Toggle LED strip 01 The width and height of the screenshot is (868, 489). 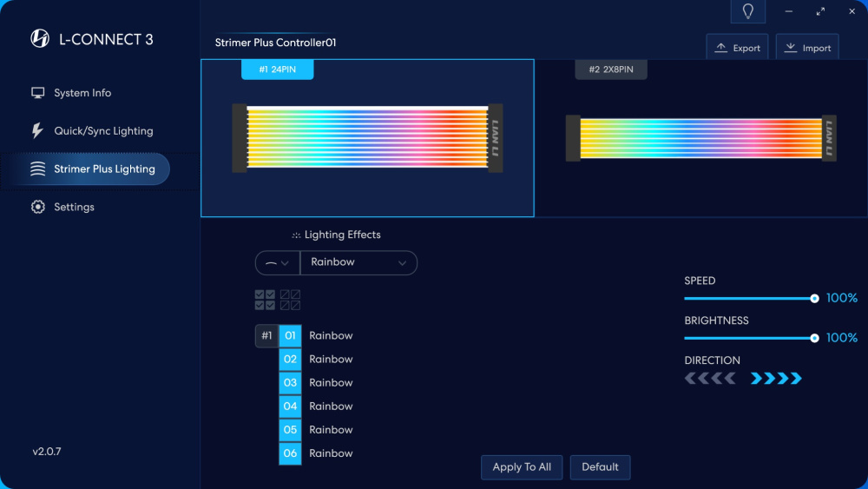tap(290, 335)
